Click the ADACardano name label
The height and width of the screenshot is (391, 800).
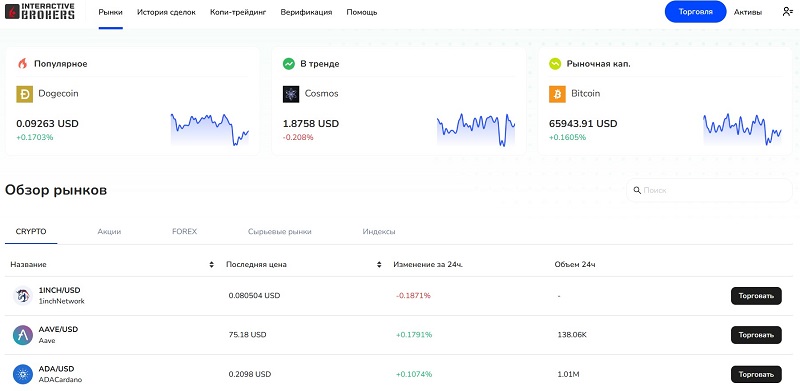[x=60, y=380]
